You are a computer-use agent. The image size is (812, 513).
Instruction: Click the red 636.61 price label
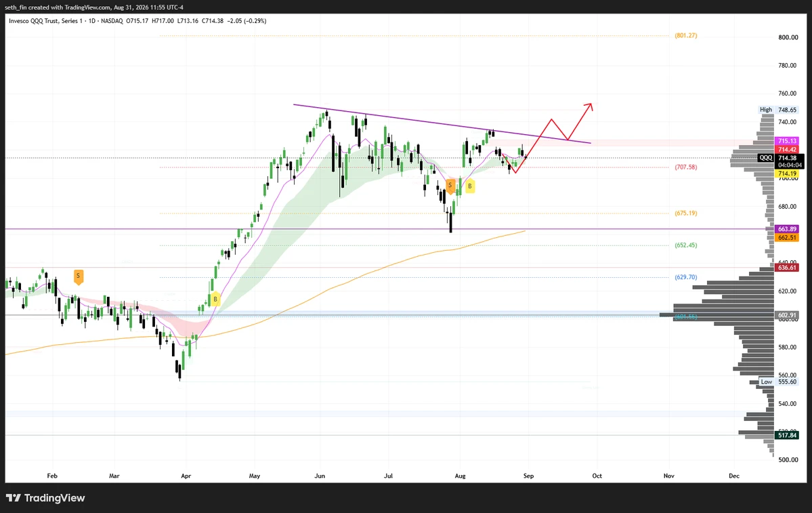point(787,268)
